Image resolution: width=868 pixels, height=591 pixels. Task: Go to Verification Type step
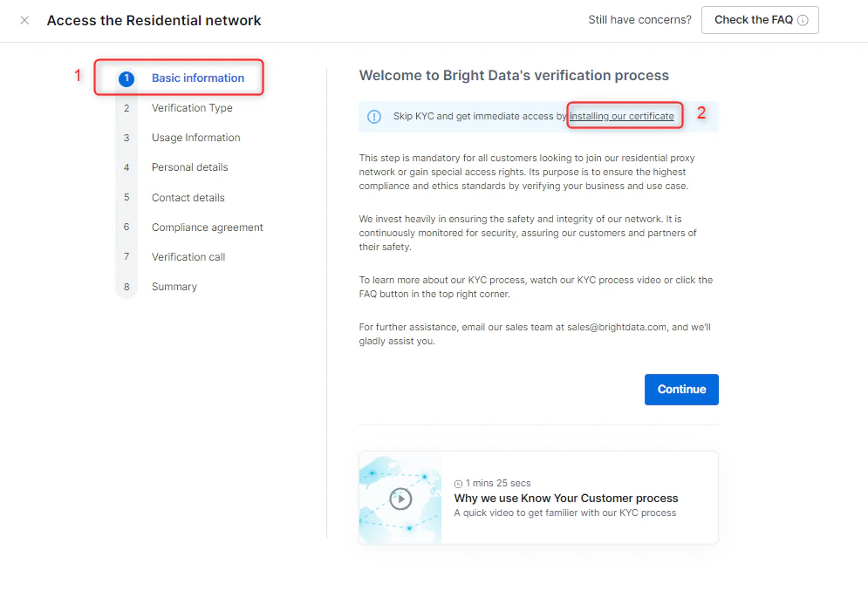click(x=192, y=108)
